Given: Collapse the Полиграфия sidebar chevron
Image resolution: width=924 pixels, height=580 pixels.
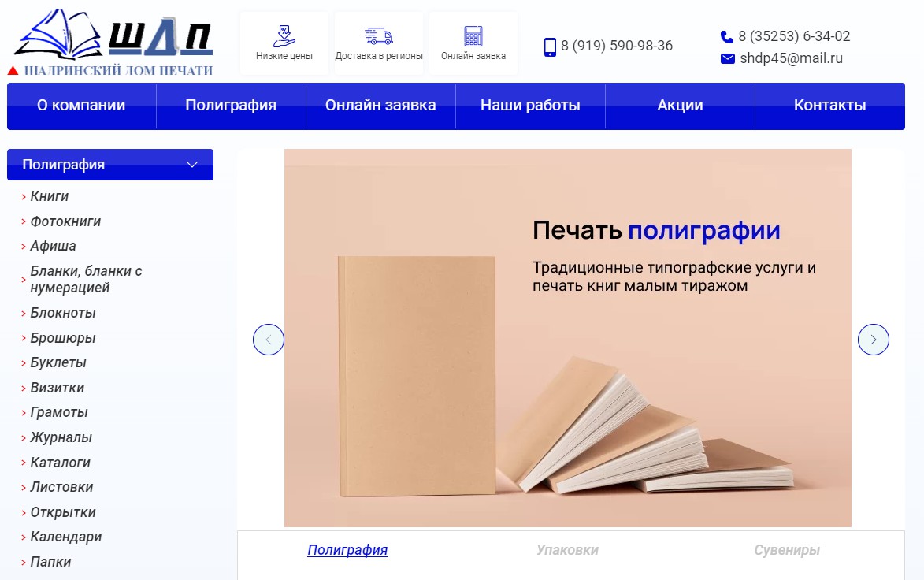Looking at the screenshot, I should (x=192, y=165).
